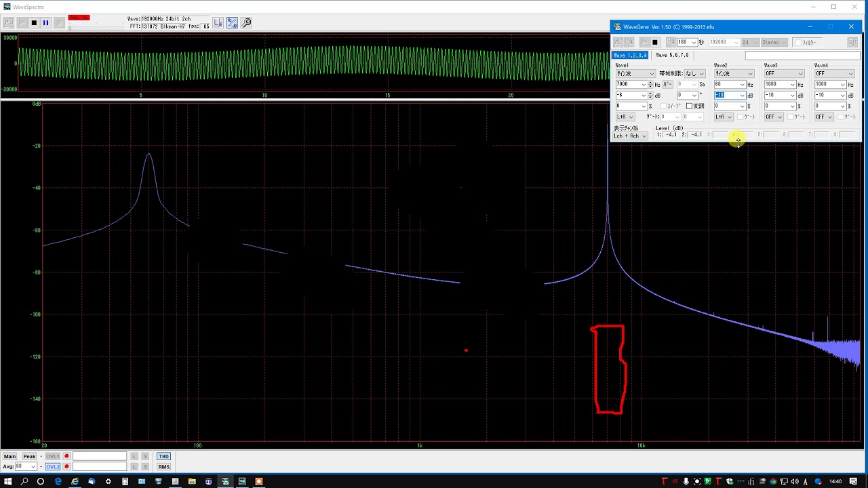Screen dimensions: 868x488
Task: Pause WaveSpectra with the blue pause button
Action: point(45,22)
